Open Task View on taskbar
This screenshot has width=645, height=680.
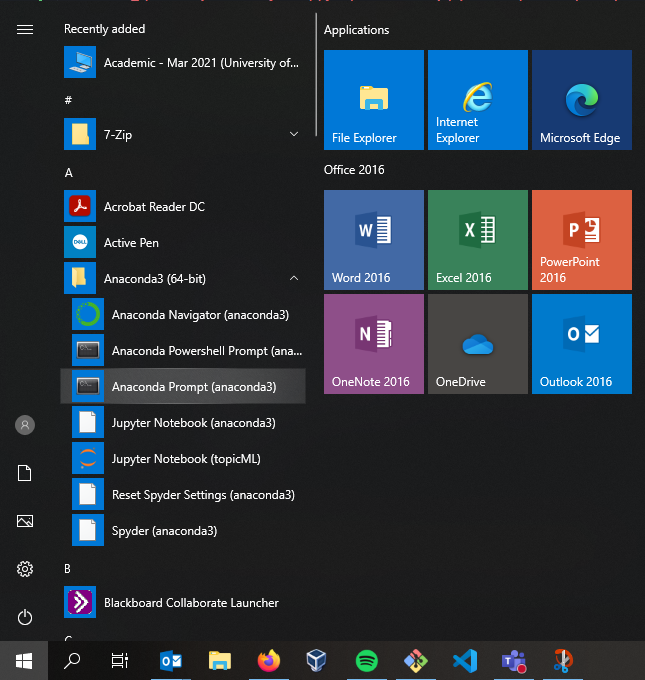pyautogui.click(x=120, y=660)
